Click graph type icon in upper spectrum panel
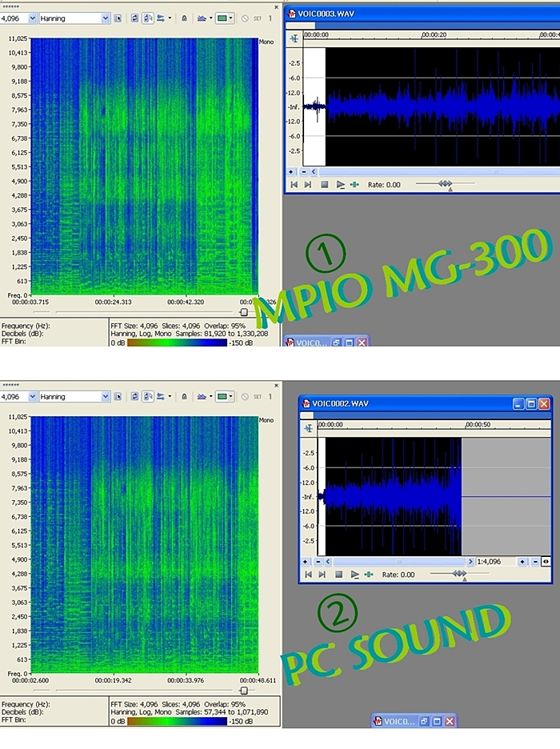 tap(202, 18)
